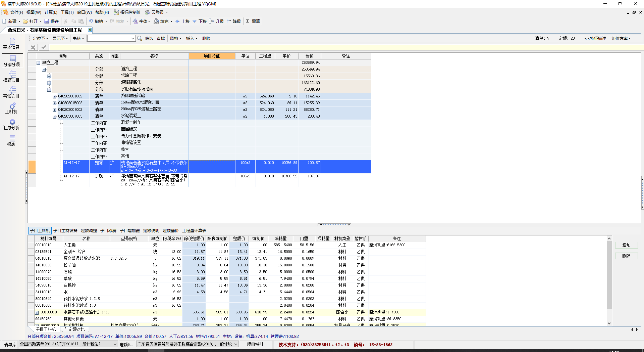Open the 其他项目 sidebar section
Screen dimensions: 644x352
11,92
